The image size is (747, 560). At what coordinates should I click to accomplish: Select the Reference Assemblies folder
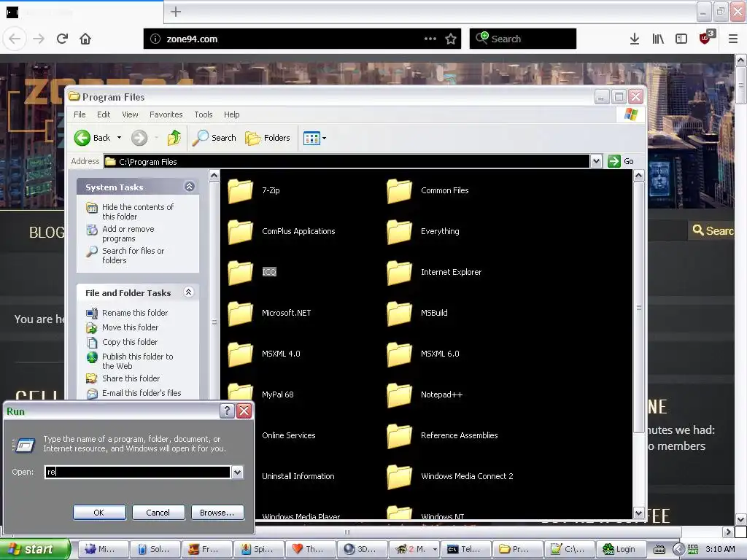[442, 436]
